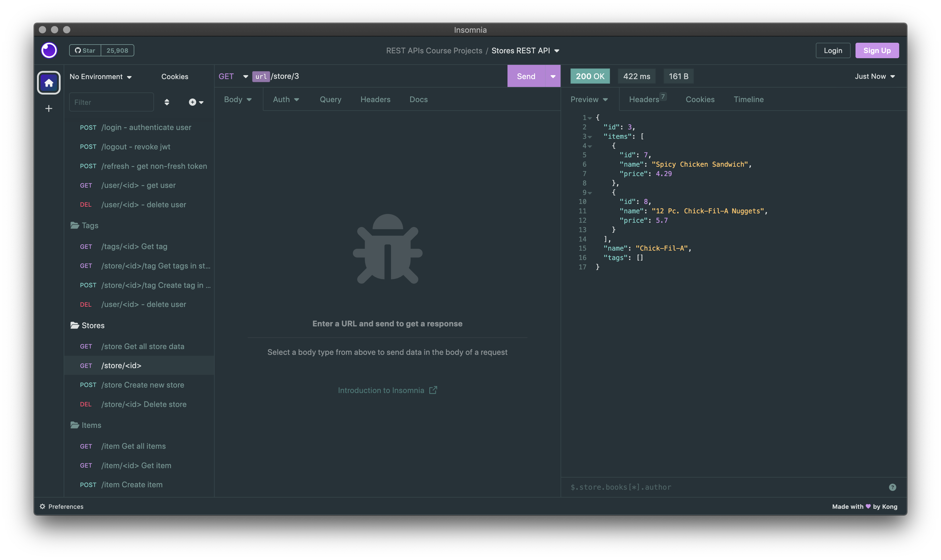Open the home dashboard icon
The image size is (941, 560).
pyautogui.click(x=49, y=83)
